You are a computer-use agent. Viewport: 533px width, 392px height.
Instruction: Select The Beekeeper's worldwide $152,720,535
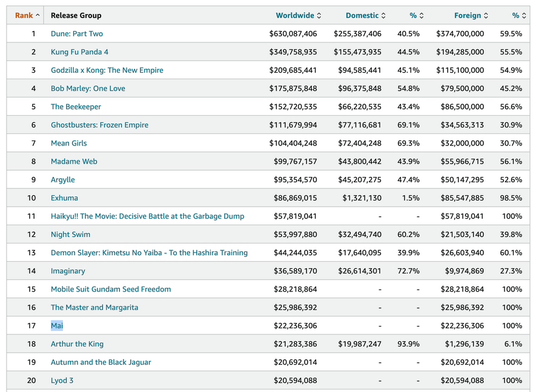point(293,107)
